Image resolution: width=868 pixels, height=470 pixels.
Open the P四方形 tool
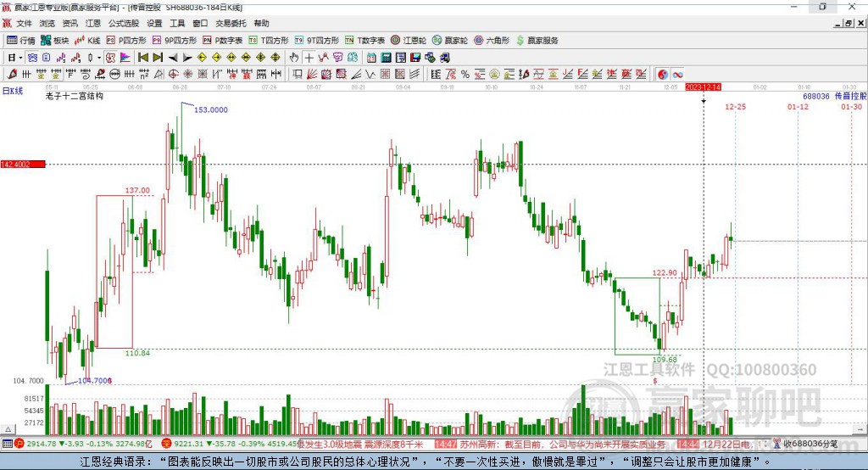[x=126, y=41]
